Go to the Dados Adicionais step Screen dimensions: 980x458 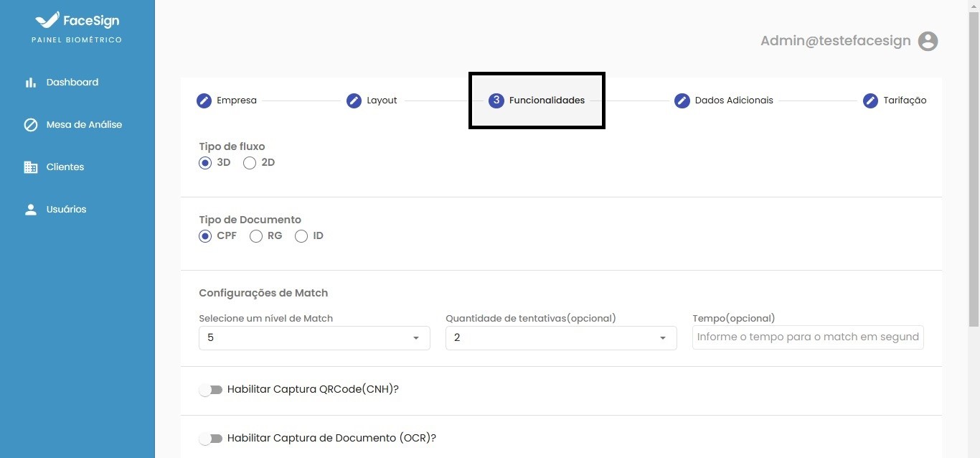pyautogui.click(x=725, y=101)
